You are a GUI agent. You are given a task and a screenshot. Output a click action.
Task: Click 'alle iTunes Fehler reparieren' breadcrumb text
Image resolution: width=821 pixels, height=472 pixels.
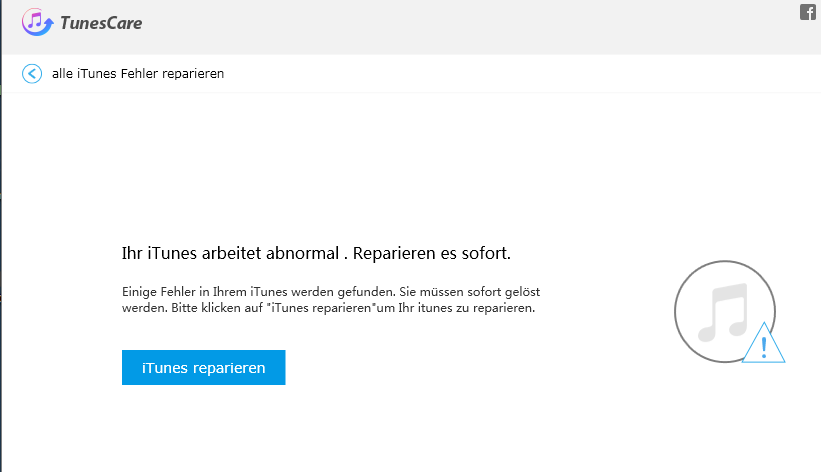tap(138, 74)
